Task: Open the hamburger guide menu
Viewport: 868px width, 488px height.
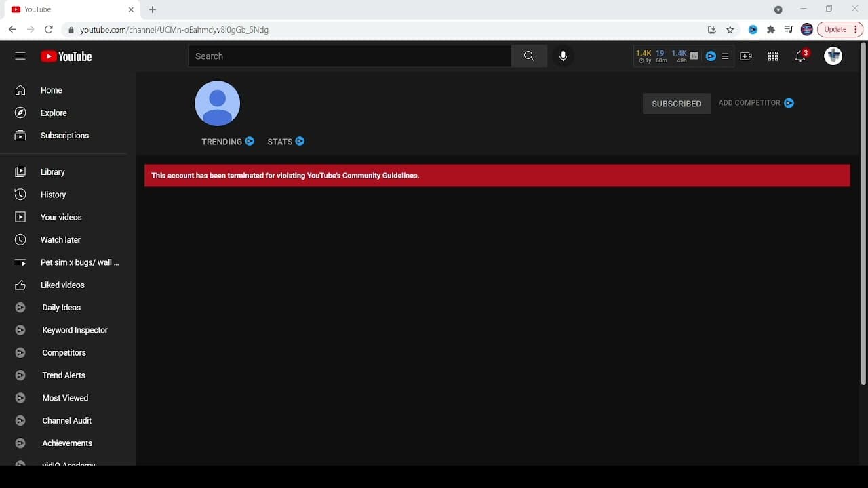Action: tap(20, 56)
